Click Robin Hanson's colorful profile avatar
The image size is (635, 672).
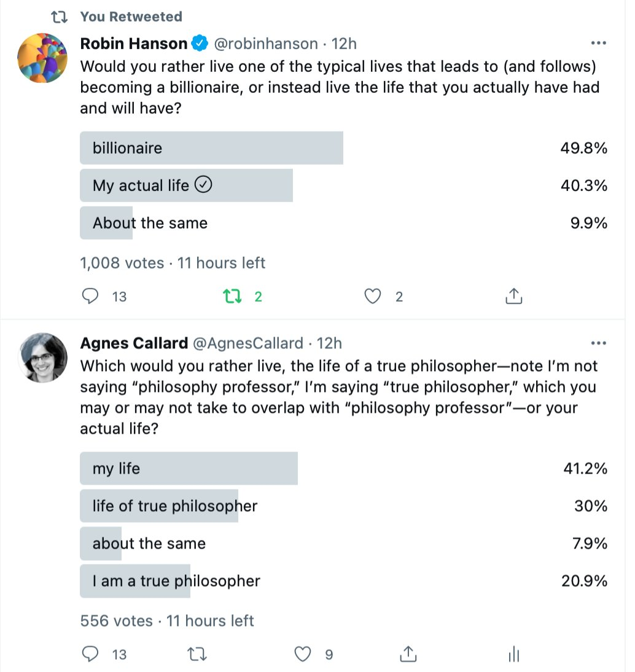(x=42, y=58)
